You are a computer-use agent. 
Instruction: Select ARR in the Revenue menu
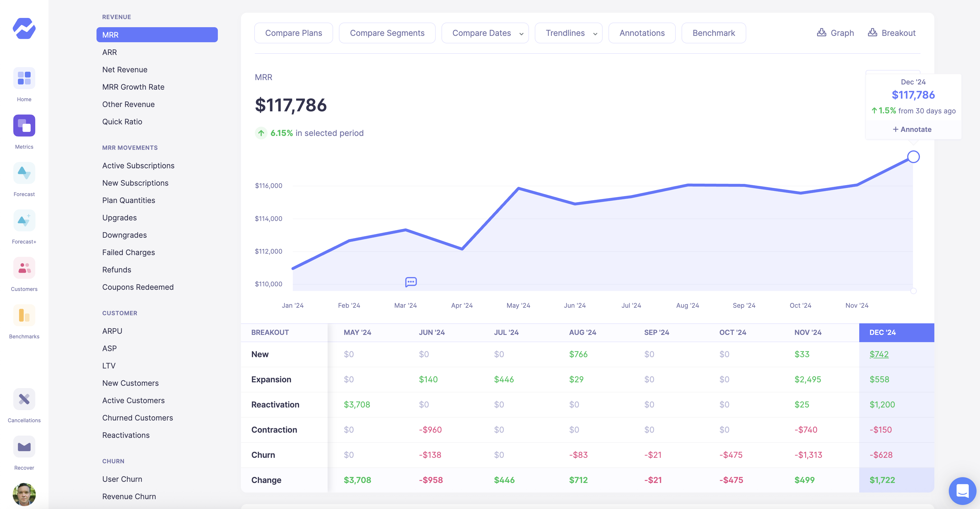pos(109,52)
